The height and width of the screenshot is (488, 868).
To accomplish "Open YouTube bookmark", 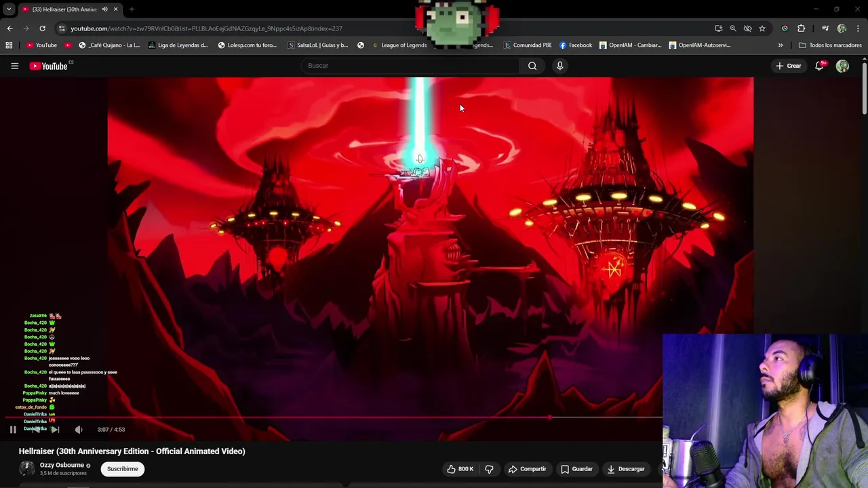I will [x=42, y=45].
